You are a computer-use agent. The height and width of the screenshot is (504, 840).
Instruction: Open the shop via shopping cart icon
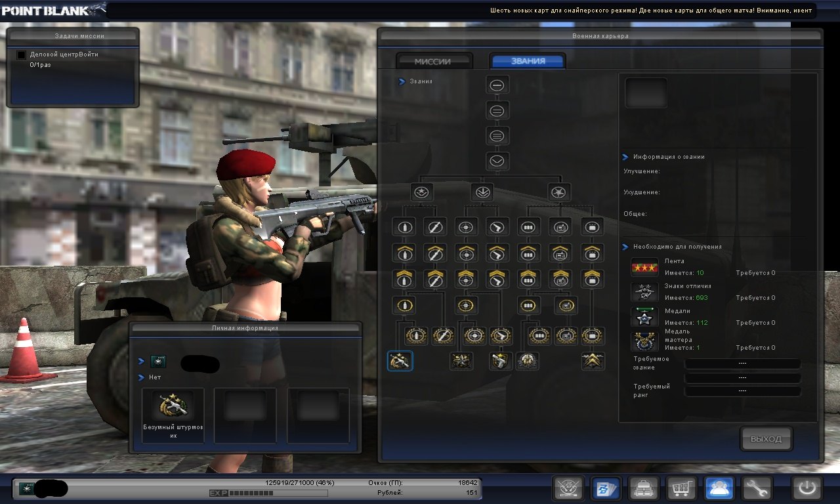pos(681,488)
